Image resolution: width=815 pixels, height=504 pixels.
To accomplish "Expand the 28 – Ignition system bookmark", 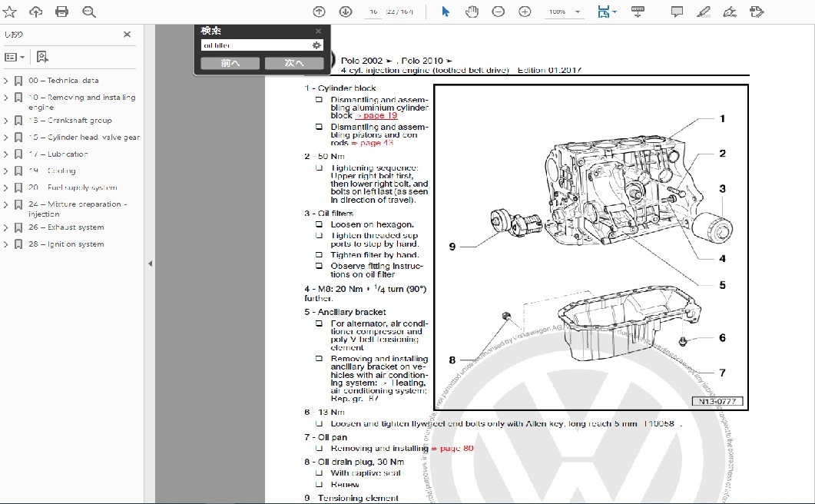I will (x=5, y=244).
